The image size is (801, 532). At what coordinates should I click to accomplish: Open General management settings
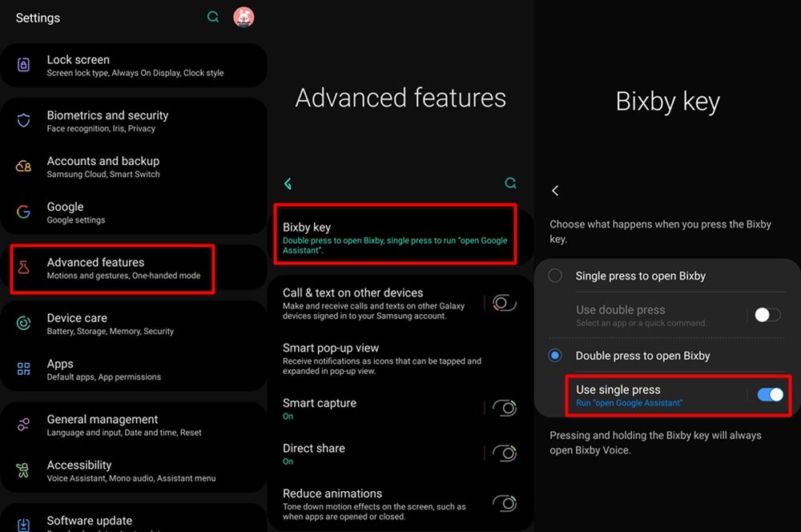[x=133, y=425]
